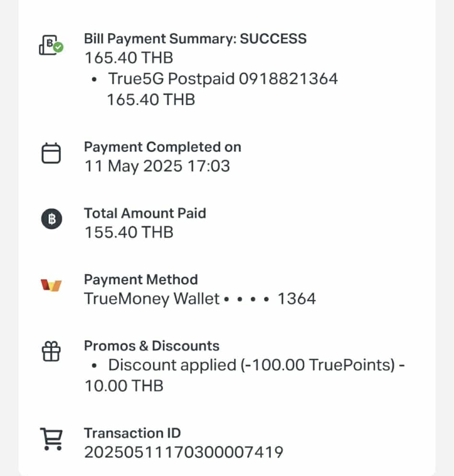Click the Promos & Discounts heading
Image resolution: width=454 pixels, height=476 pixels.
(x=152, y=346)
